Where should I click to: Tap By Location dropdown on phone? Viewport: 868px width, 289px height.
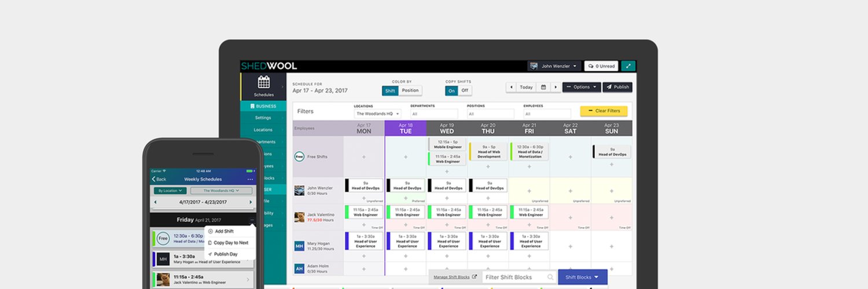(170, 190)
